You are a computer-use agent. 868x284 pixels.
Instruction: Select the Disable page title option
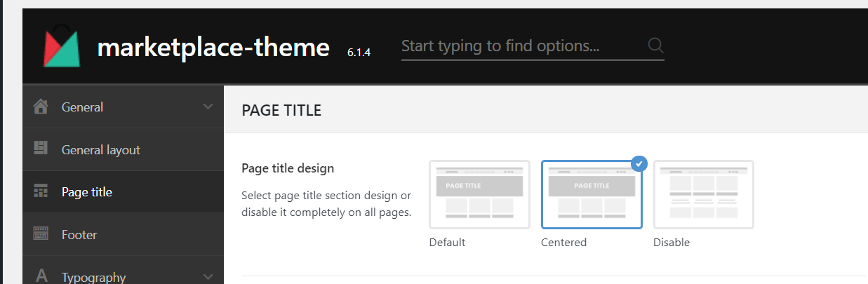click(704, 194)
